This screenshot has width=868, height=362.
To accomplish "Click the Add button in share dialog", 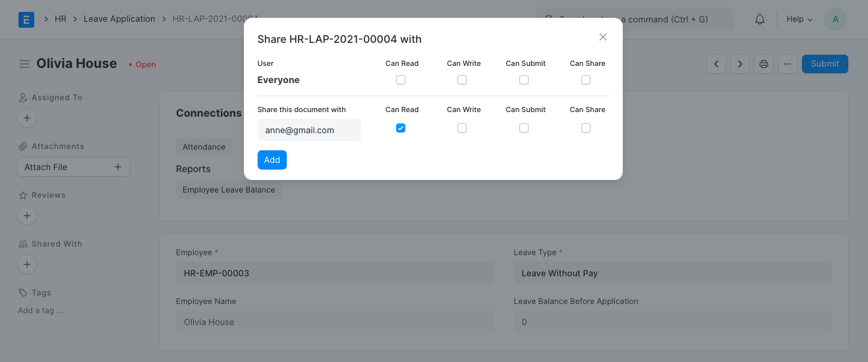I will (272, 160).
